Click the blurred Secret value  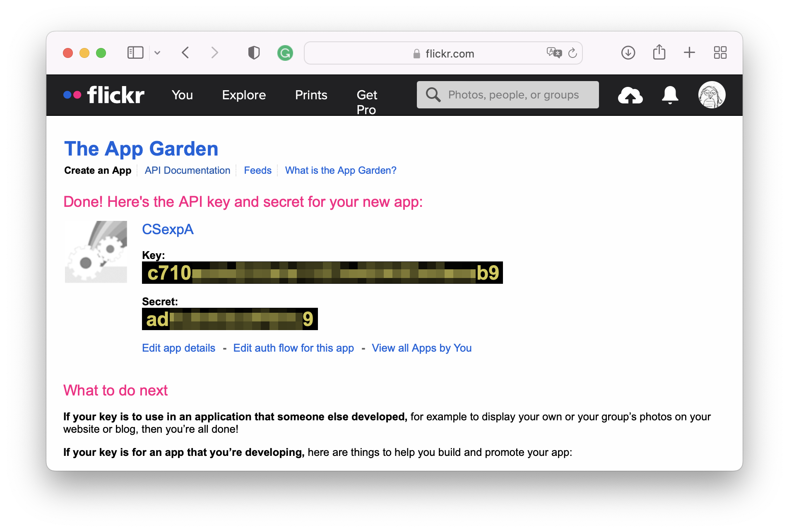230,319
